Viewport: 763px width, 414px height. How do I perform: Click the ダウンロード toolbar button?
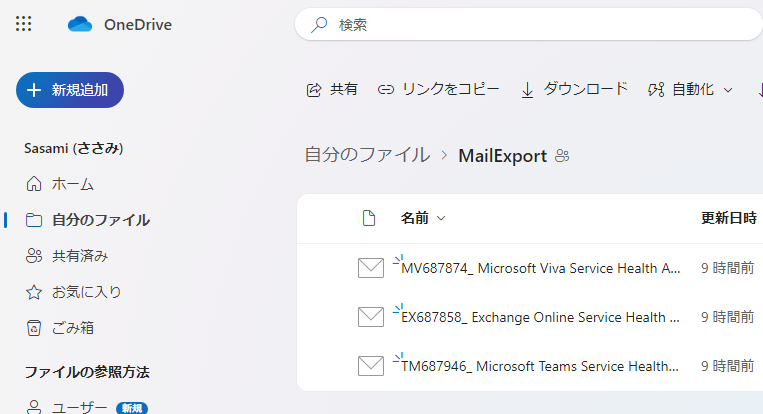[575, 90]
